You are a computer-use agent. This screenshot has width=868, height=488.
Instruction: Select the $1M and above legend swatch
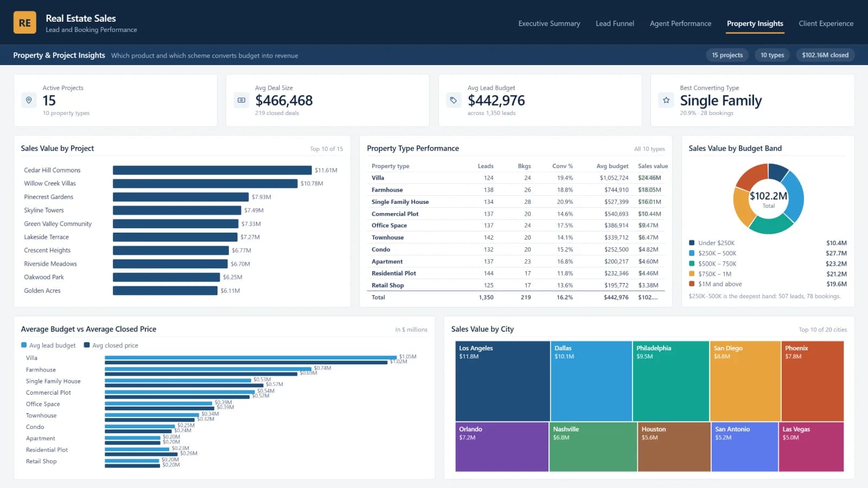click(x=692, y=284)
